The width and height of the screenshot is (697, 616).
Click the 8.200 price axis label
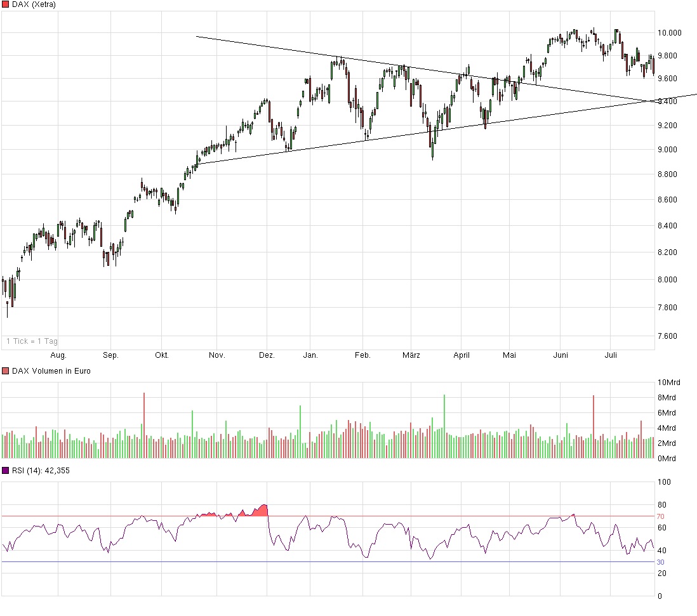pos(668,252)
